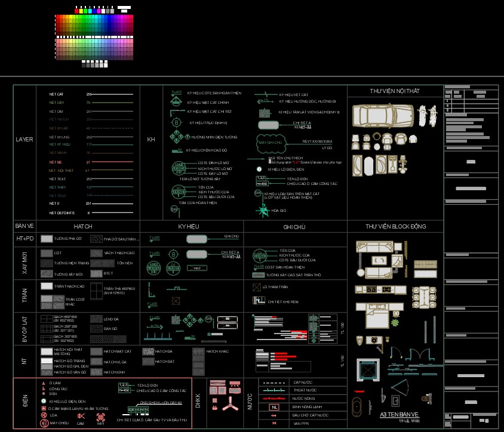The width and height of the screenshot is (504, 432).
Task: Click the THƯ VIỆN BLOCK ĐỘNG title
Action: [x=396, y=226]
